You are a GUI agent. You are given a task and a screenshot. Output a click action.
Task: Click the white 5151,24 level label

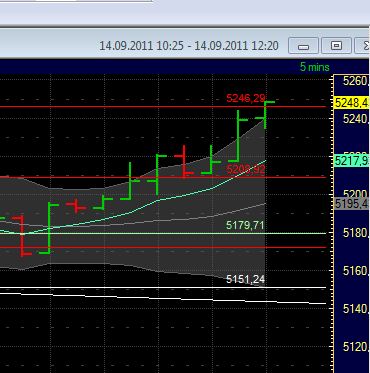pos(246,279)
